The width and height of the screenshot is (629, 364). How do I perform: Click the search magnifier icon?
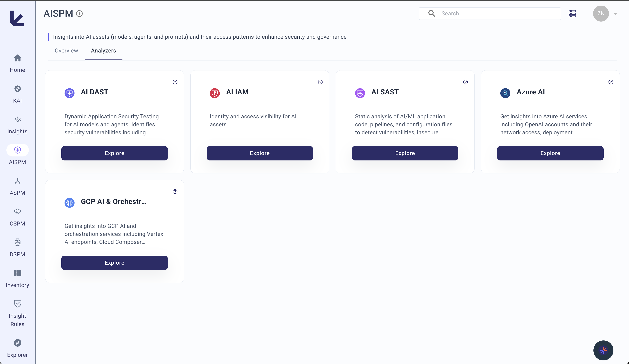(432, 13)
